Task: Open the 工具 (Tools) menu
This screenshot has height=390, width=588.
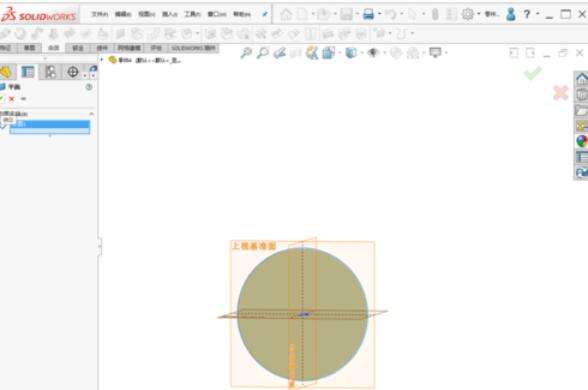Action: (x=192, y=14)
